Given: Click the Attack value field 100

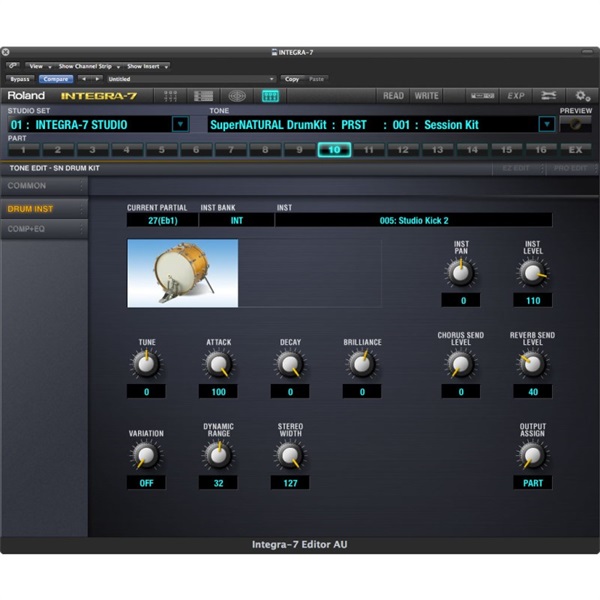Looking at the screenshot, I should [218, 392].
